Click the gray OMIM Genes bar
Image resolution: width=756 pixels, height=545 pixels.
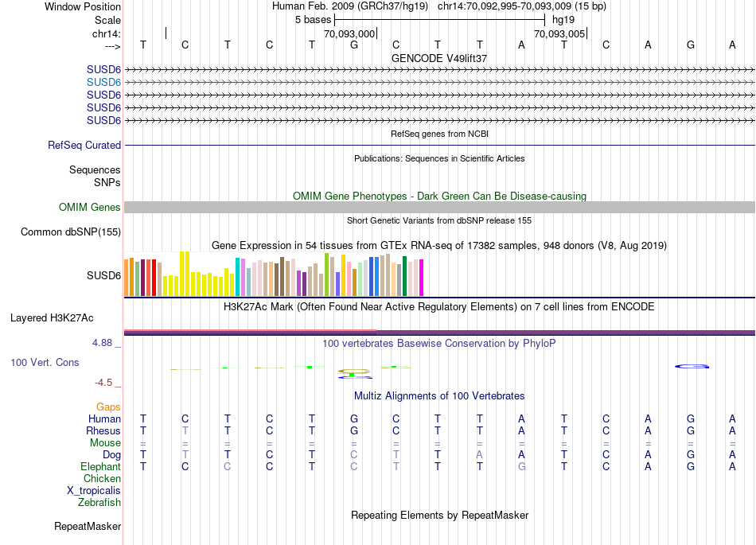click(x=439, y=207)
